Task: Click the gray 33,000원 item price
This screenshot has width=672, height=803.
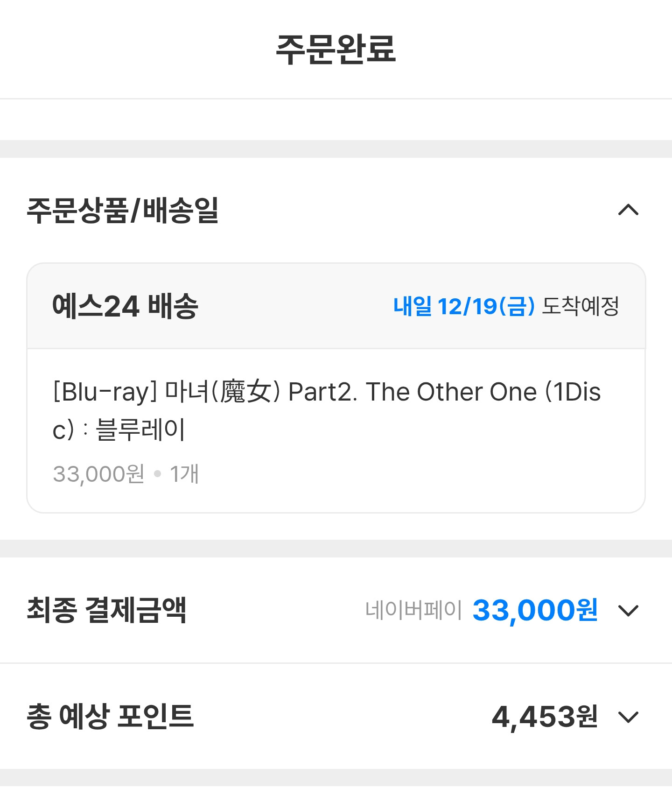Action: click(x=98, y=474)
